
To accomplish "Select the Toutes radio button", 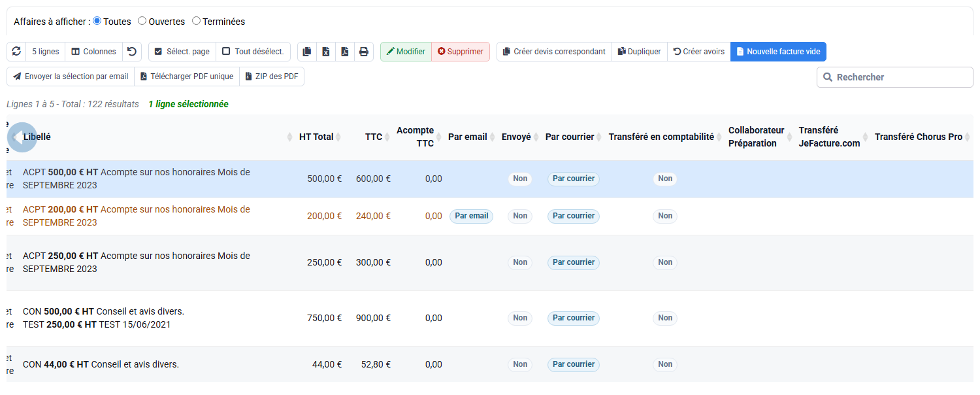I will click(97, 21).
